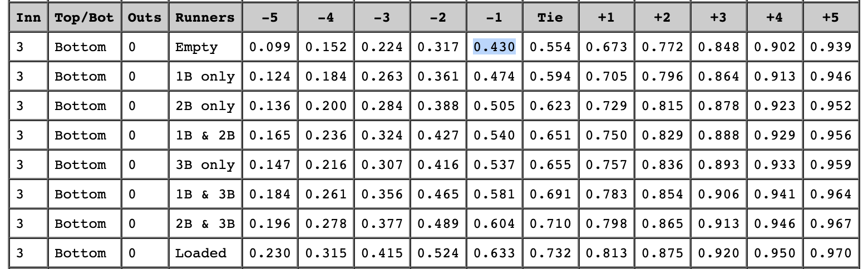Select the 0.324 cell in the 1B & 2B row
Screen dimensions: 868x269
(382, 136)
